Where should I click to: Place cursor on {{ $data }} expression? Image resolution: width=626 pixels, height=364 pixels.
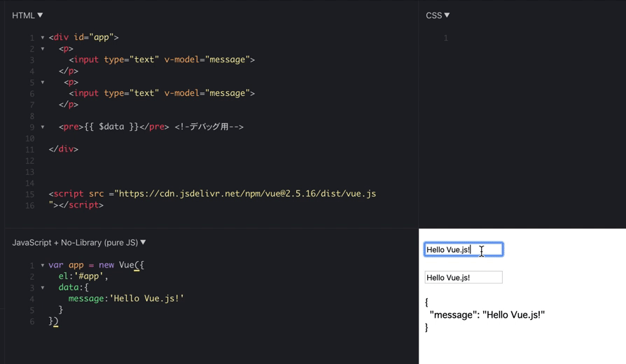coord(111,127)
